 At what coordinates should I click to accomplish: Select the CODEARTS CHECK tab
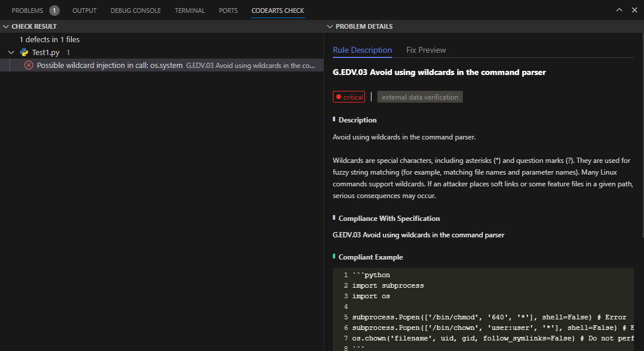point(278,11)
